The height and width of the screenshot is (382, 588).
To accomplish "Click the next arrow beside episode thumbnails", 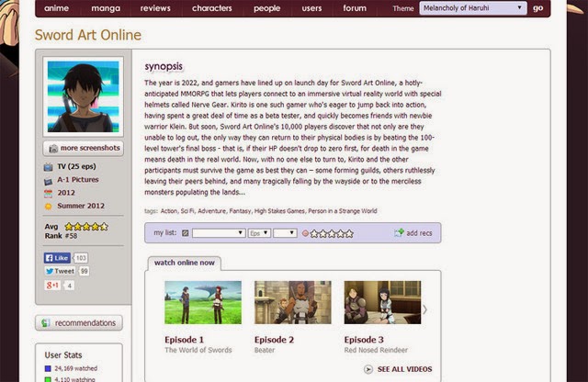I will pos(425,309).
